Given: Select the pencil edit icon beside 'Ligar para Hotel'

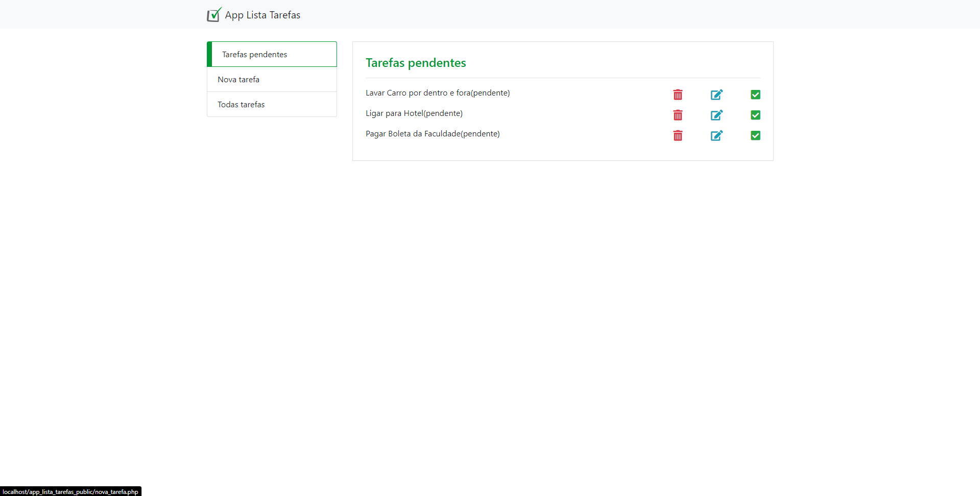Looking at the screenshot, I should tap(716, 115).
